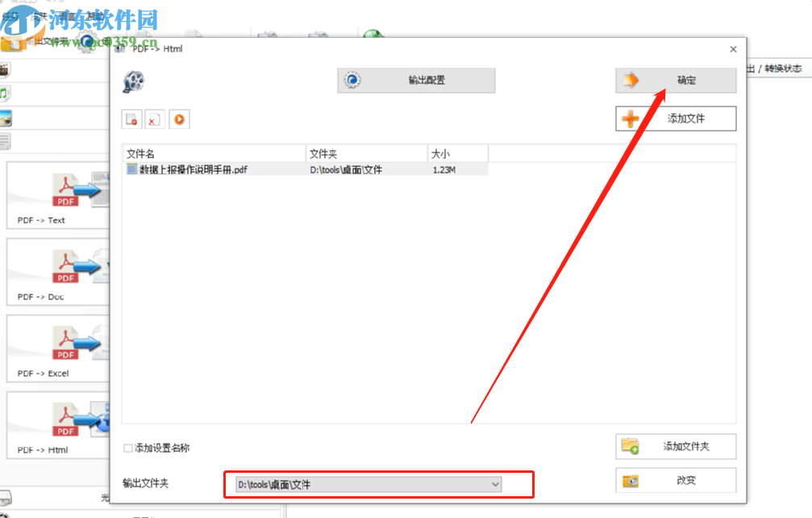Click the remove file icon with red dot
The image size is (812, 518).
coord(131,119)
